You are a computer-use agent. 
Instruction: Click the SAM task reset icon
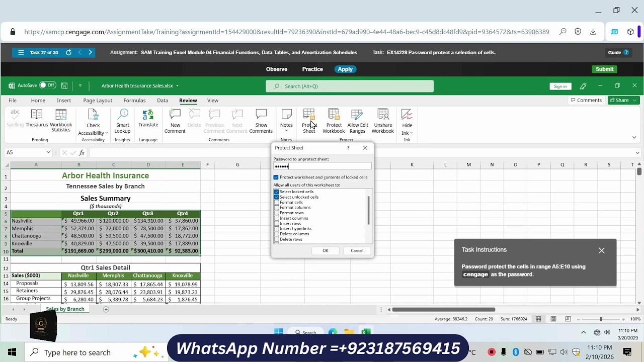click(68, 52)
